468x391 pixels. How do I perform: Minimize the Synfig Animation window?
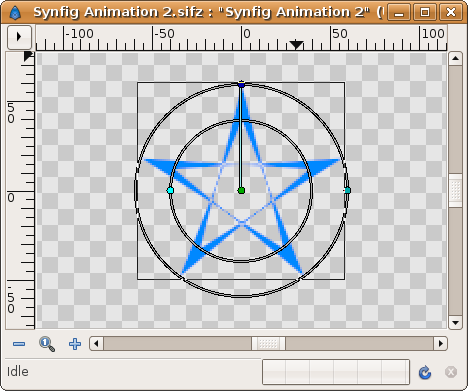399,13
